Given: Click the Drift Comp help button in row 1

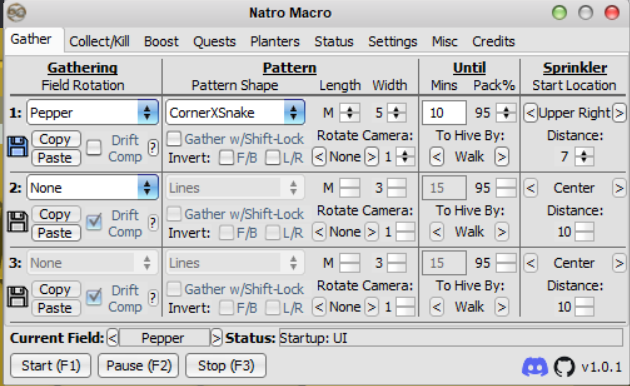Looking at the screenshot, I should click(x=153, y=148).
